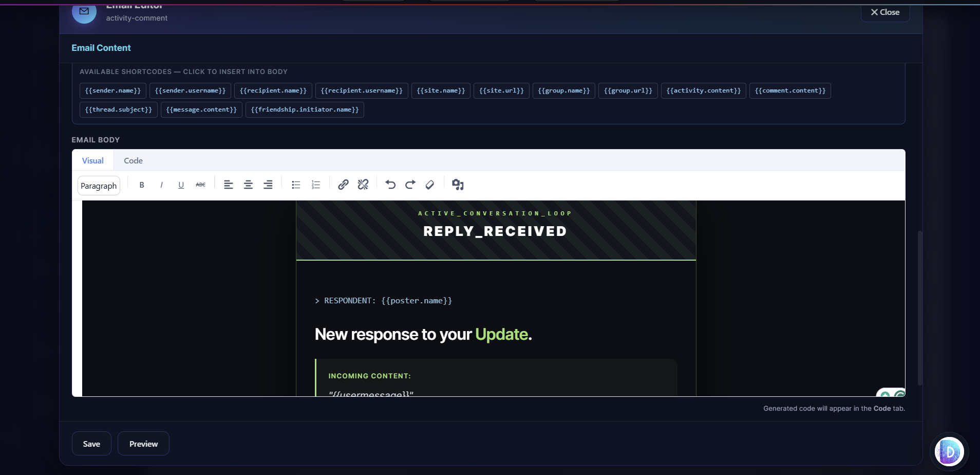Clear formatting with the eraser tool

click(x=429, y=185)
